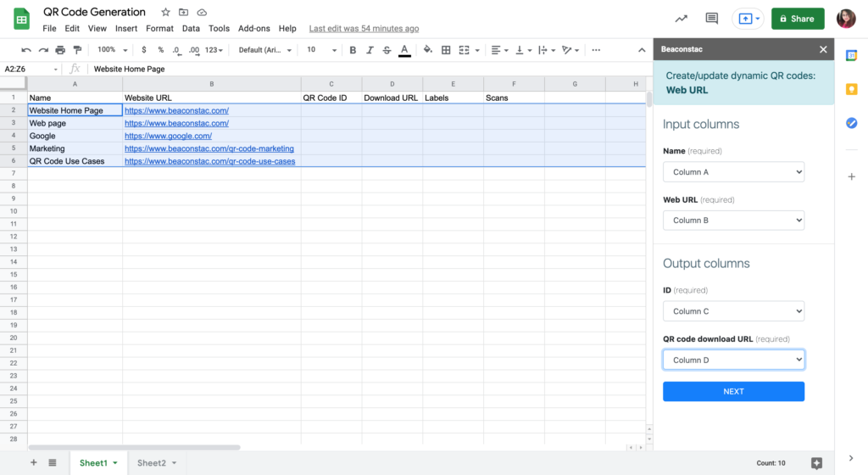Close the Beaconstac sidebar
Viewport: 868px width, 475px height.
tap(823, 49)
